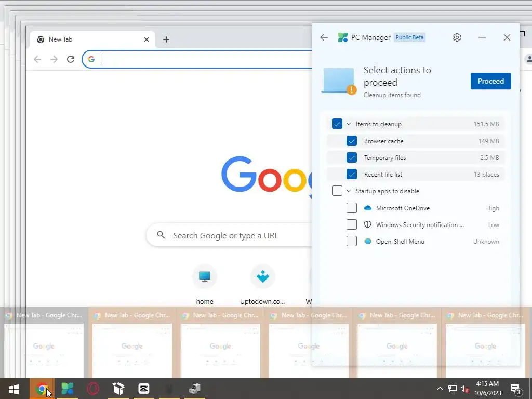Close the New Tab tab in Chrome

tap(146, 39)
